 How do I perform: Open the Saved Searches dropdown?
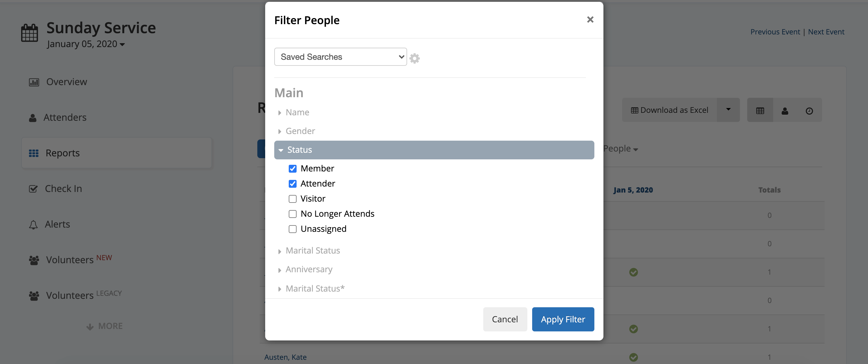point(340,56)
